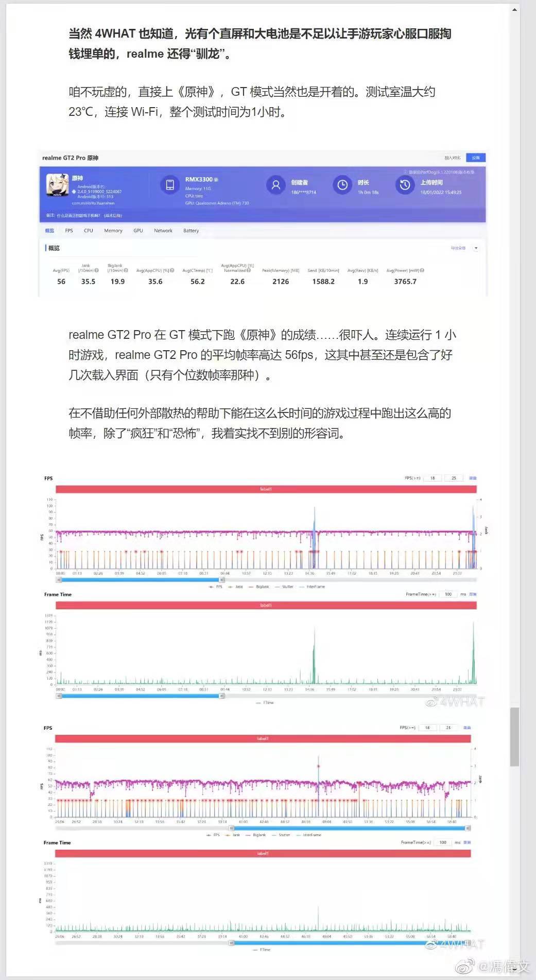Click the reset link of the 25:06 Frame Time chart
The image size is (536, 980).
(x=467, y=843)
